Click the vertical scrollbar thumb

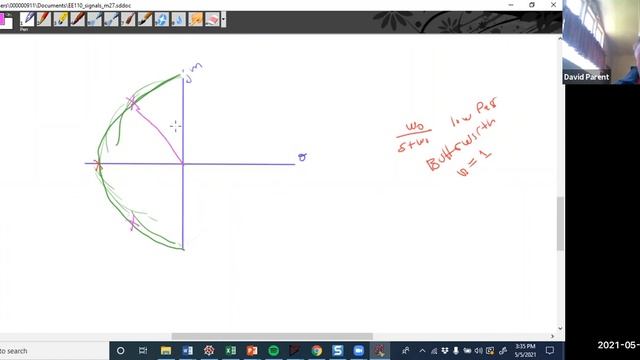pyautogui.click(x=560, y=224)
